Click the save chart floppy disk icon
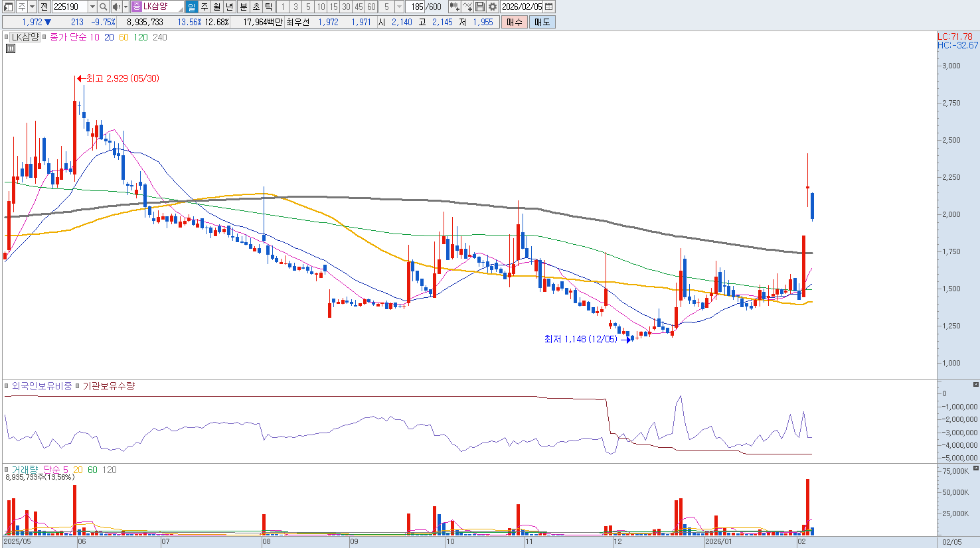The width and height of the screenshot is (980, 548). pos(480,7)
